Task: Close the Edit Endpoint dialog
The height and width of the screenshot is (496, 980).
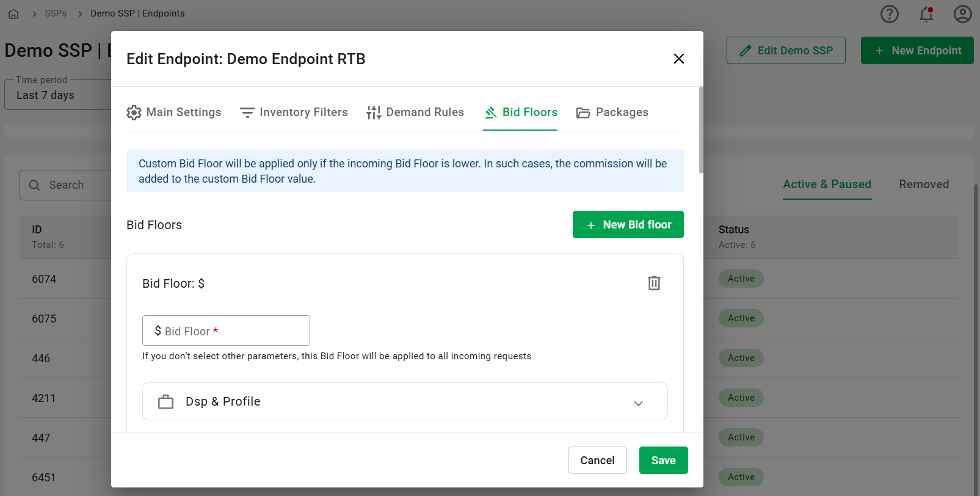Action: click(x=678, y=59)
